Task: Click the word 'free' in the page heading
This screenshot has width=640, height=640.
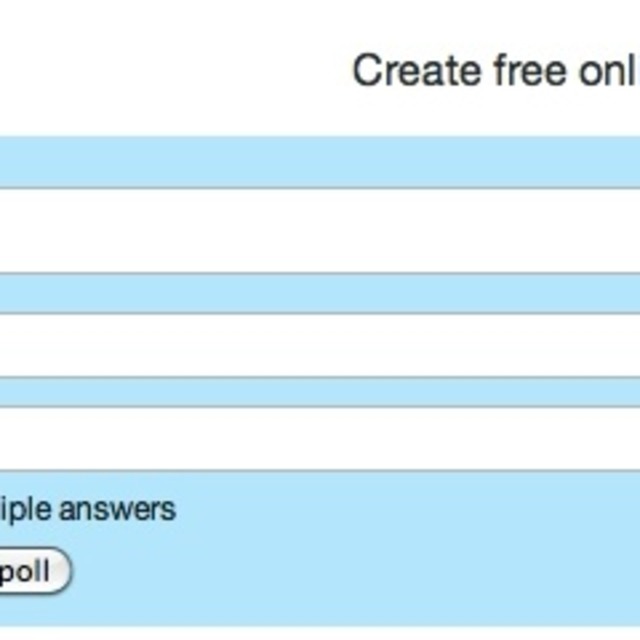Action: coord(526,71)
